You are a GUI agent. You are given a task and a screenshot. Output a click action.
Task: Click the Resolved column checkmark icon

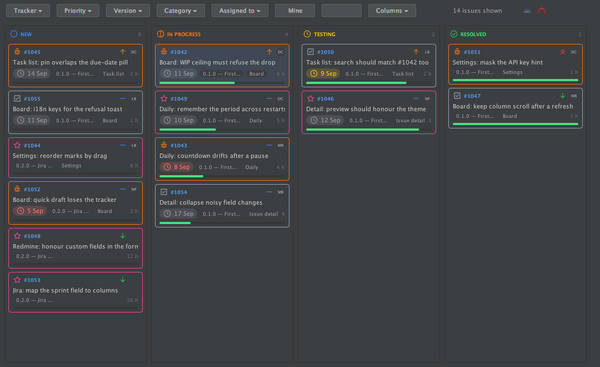coord(453,34)
